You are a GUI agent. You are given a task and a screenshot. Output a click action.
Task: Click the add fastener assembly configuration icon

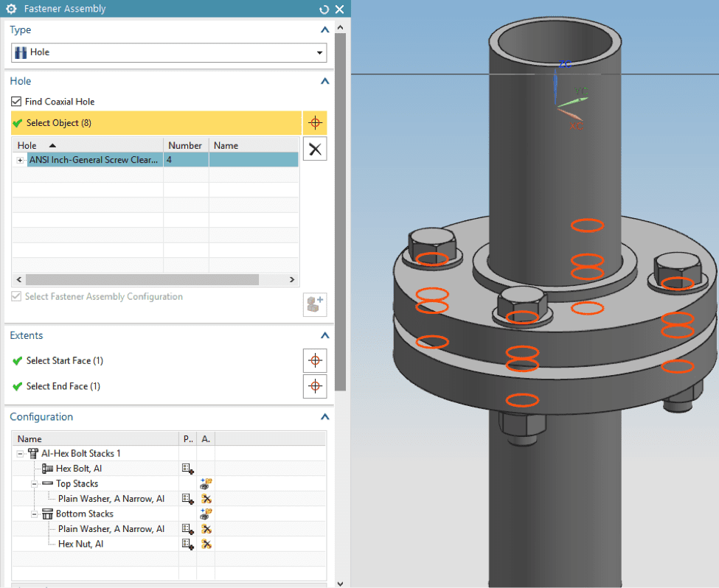315,305
